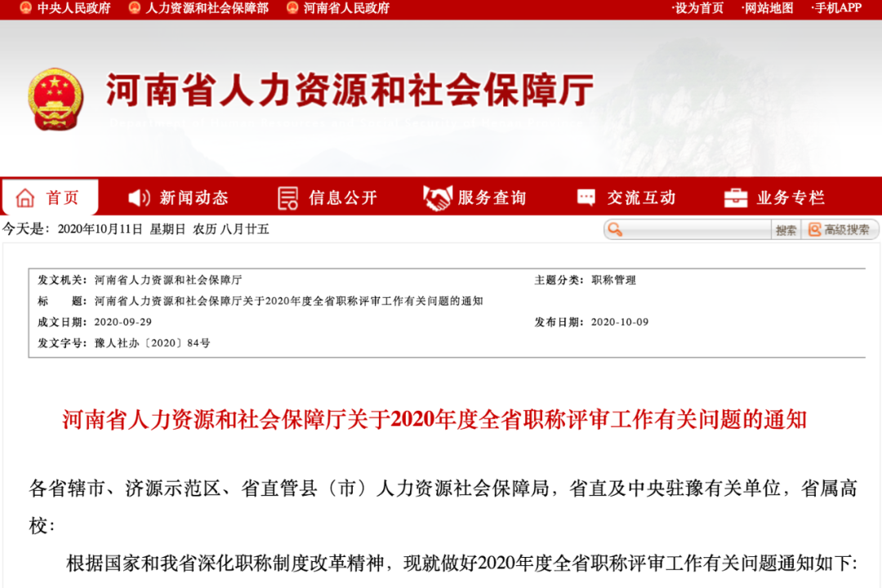Screen dimensions: 882x588
Task: Click the home icon beside 首页
Action: tap(25, 198)
